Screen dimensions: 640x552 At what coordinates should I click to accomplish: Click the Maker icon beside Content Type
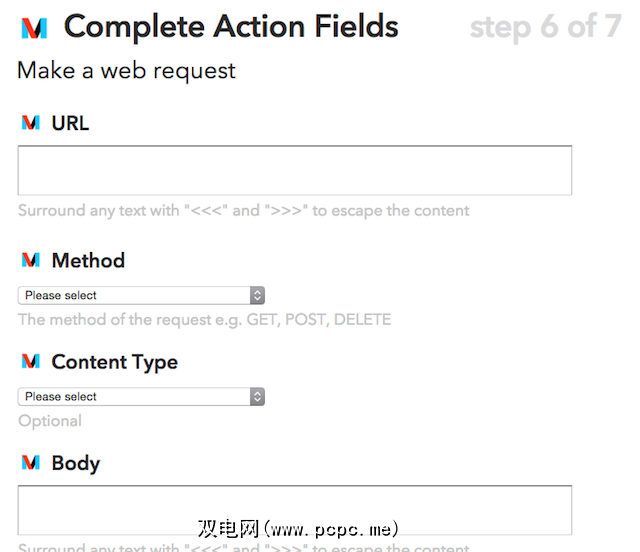(x=31, y=361)
